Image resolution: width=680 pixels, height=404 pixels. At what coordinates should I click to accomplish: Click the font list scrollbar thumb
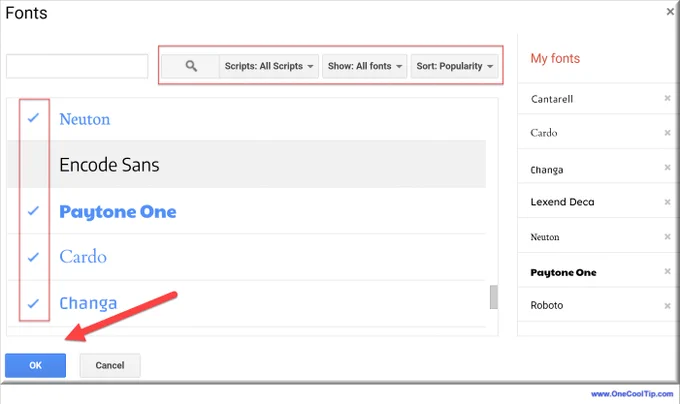click(494, 297)
